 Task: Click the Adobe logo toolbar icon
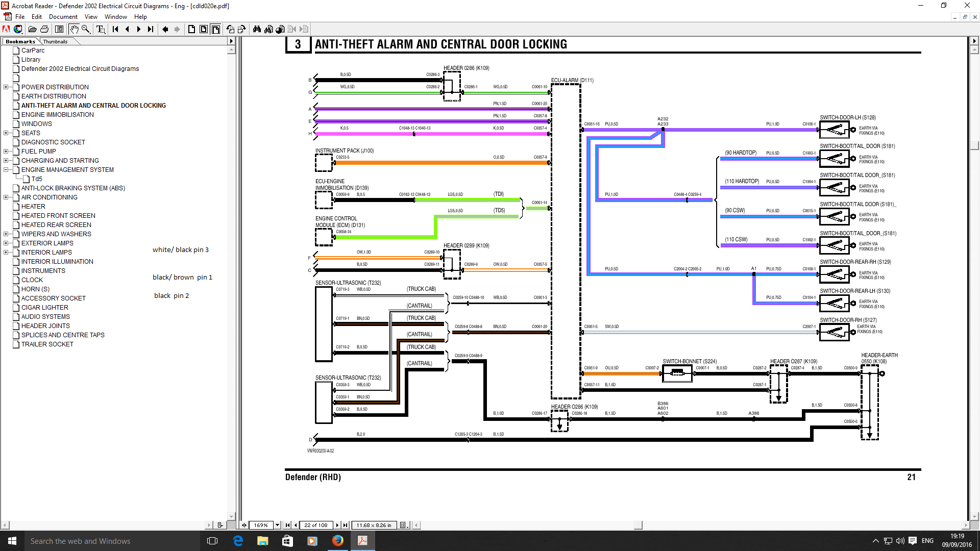coord(6,29)
